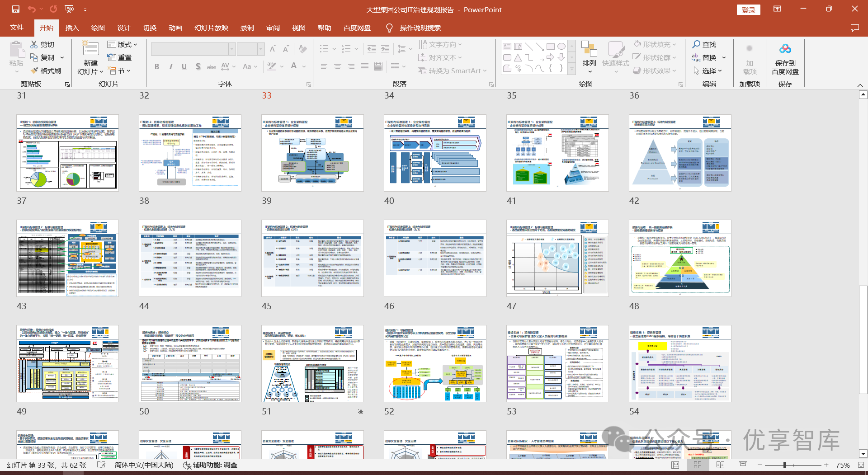868x475 pixels.
Task: Click Slide Sorter view icon in status bar
Action: click(x=698, y=465)
